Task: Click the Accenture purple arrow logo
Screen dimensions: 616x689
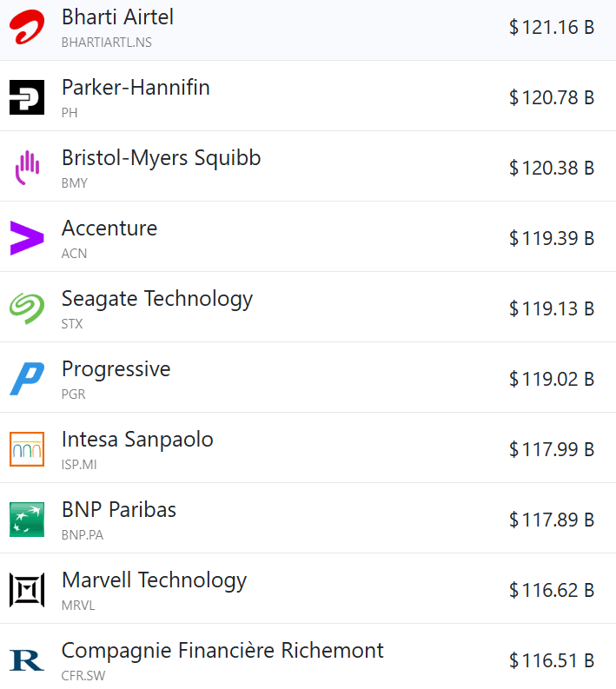Action: 27,238
